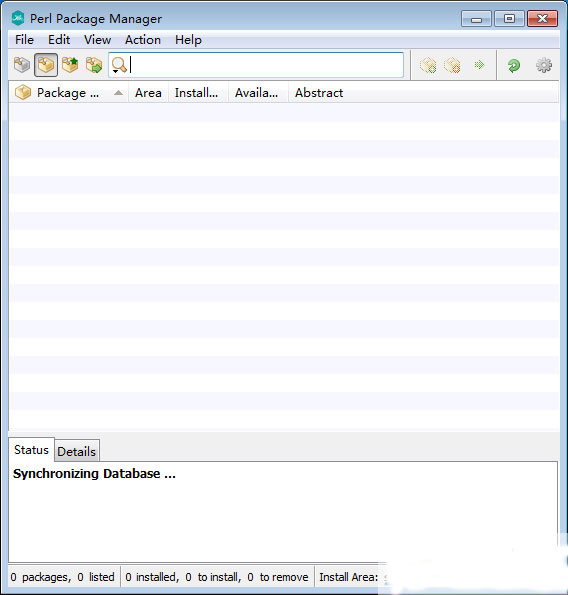The image size is (568, 595).
Task: Refresh all data green icon
Action: coord(514,65)
